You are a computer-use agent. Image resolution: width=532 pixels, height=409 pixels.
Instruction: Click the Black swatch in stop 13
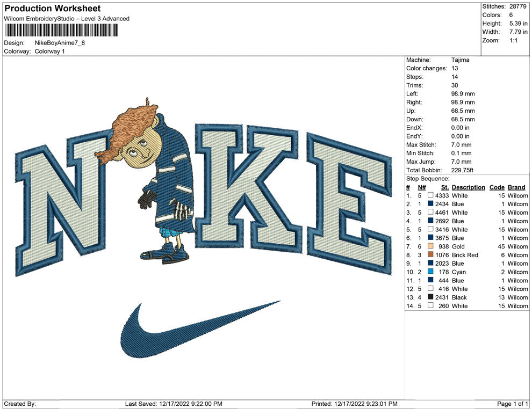coord(430,297)
